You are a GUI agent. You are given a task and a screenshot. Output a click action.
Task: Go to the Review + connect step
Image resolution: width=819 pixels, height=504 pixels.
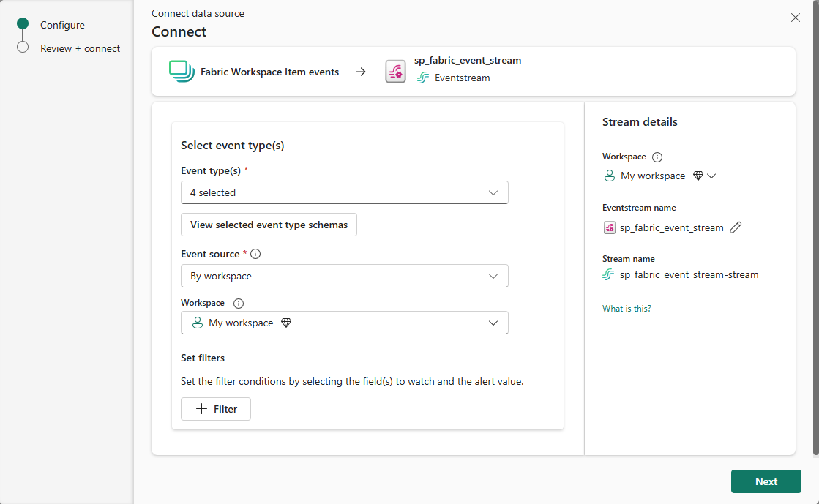point(80,48)
